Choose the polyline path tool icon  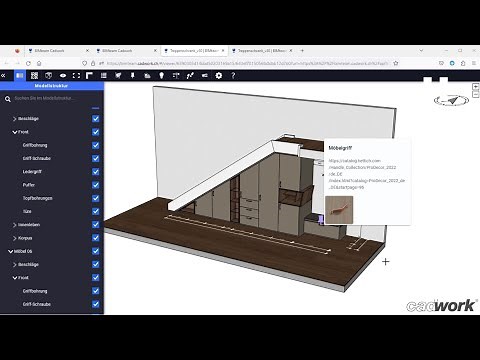[190, 76]
